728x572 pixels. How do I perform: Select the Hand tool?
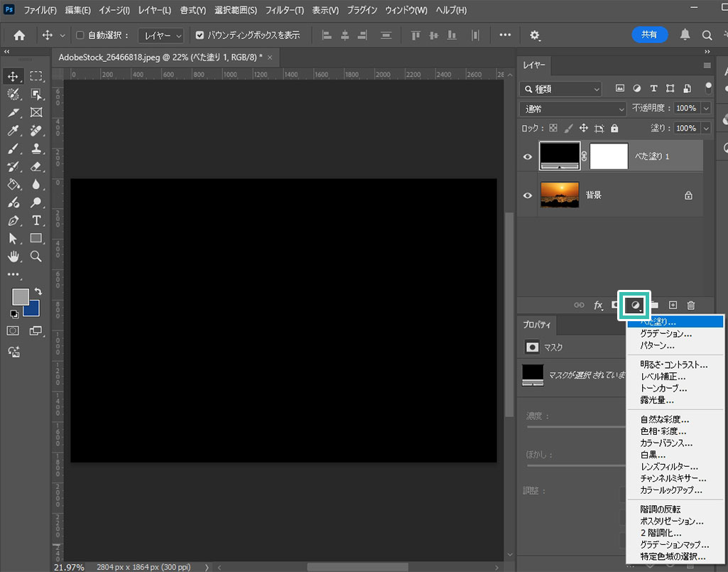pyautogui.click(x=12, y=257)
